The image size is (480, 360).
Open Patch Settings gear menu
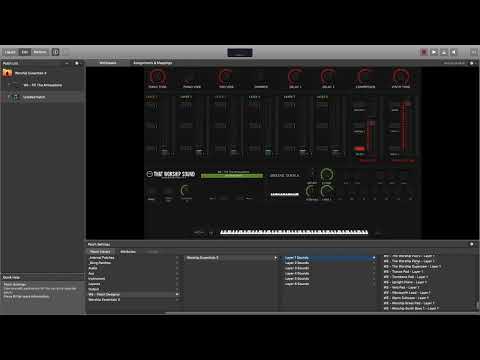(x=472, y=244)
